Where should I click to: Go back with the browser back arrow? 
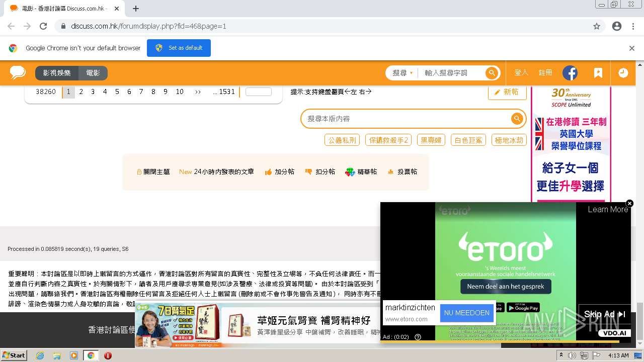[x=11, y=26]
